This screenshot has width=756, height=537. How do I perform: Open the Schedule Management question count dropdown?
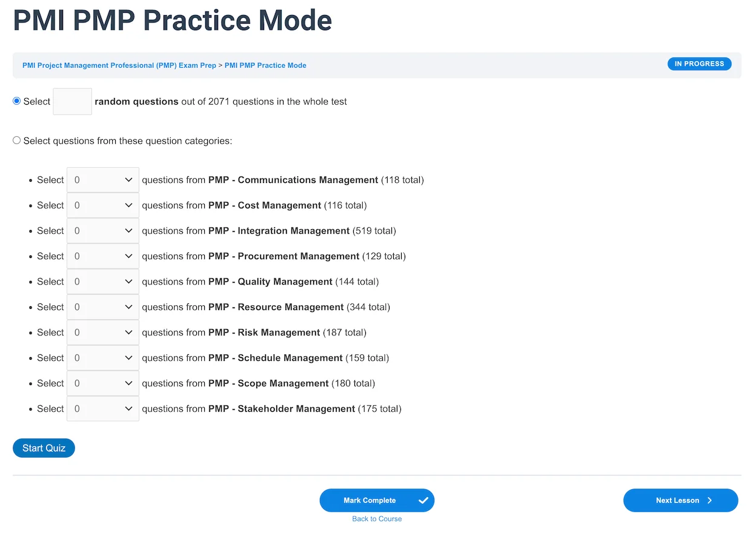click(103, 358)
